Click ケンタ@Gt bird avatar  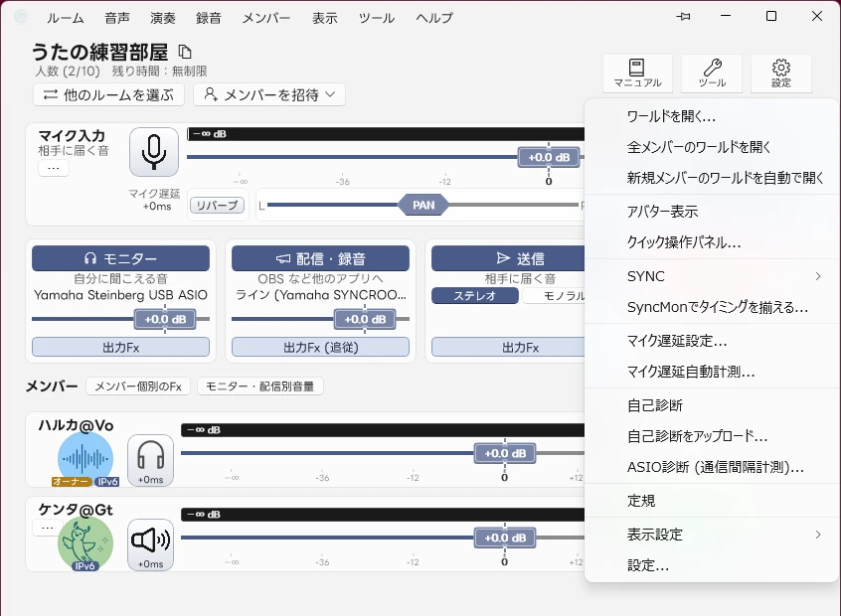(84, 543)
